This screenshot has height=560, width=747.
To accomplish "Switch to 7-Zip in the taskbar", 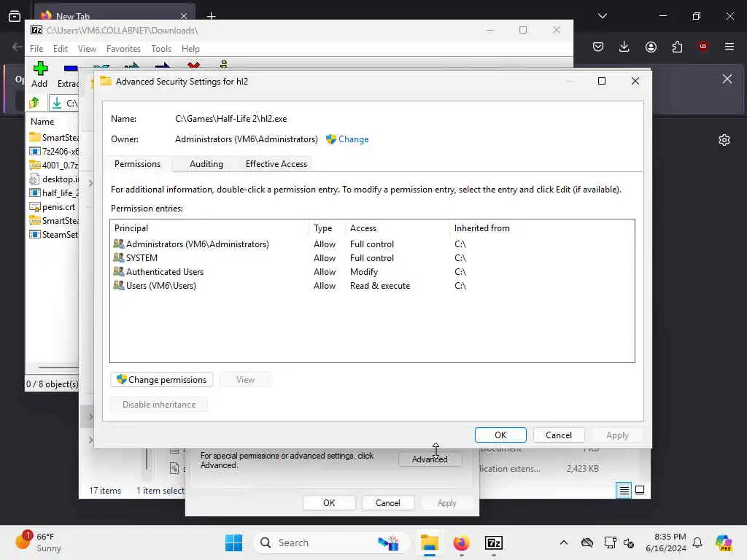I will point(494,542).
